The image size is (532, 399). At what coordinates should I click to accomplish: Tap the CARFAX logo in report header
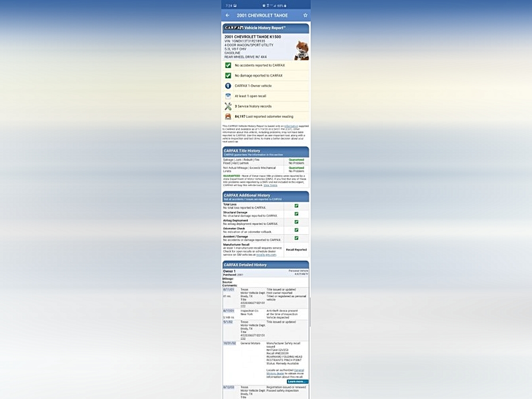[233, 27]
